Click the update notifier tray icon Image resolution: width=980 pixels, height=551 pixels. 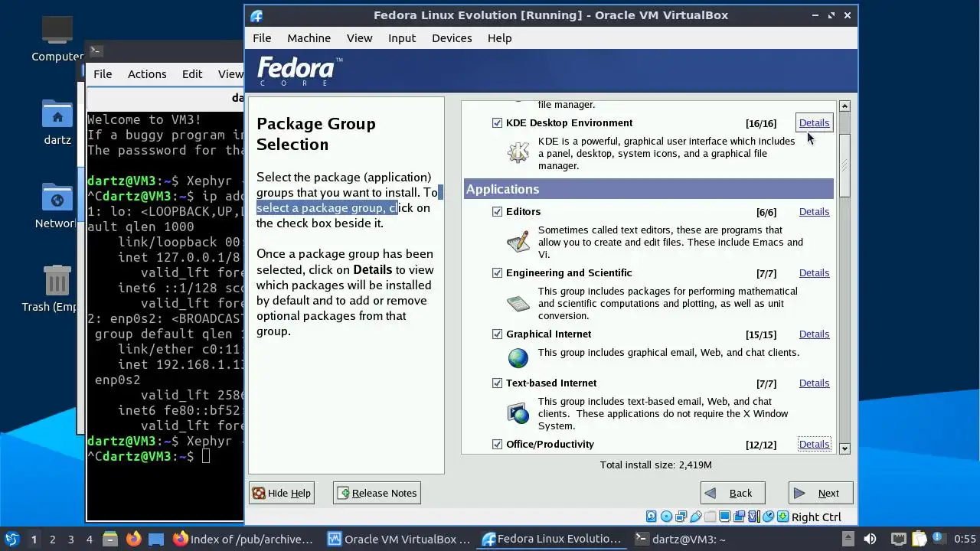tap(939, 539)
